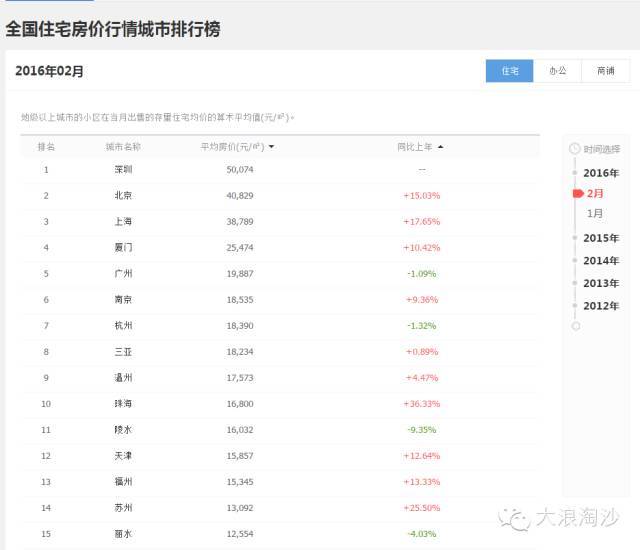Image resolution: width=640 pixels, height=550 pixels.
Task: Switch to the 商铺 tab
Action: (605, 71)
